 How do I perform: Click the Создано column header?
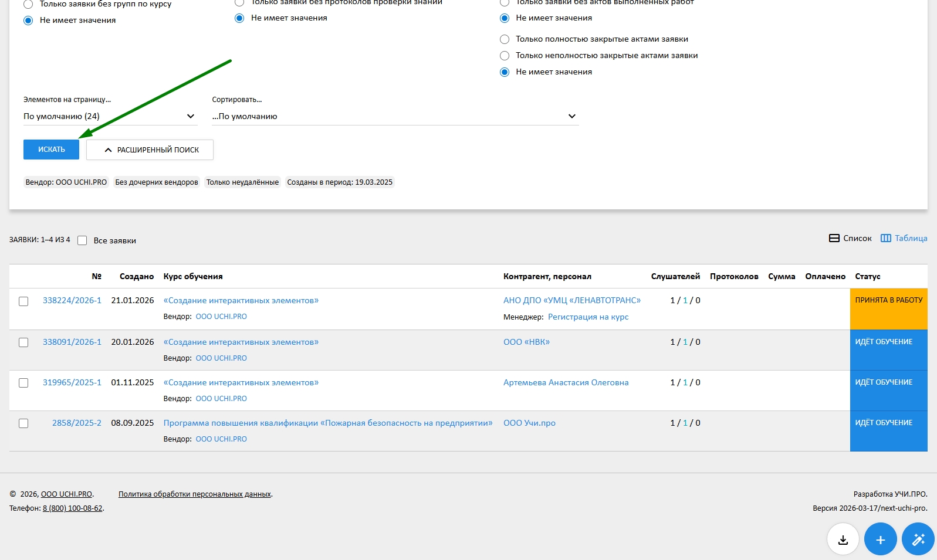pyautogui.click(x=136, y=276)
